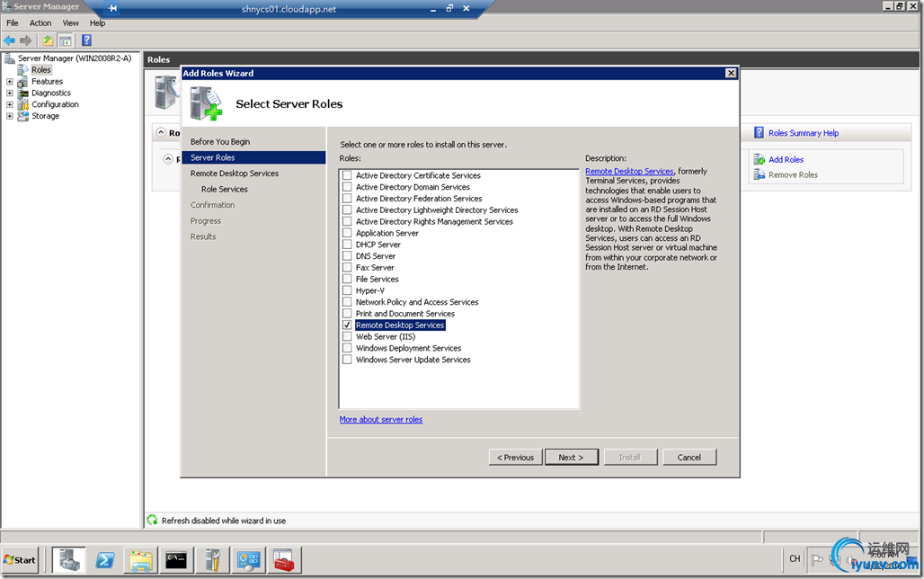Expand the Features tree node
This screenshot has width=924, height=579.
click(x=9, y=82)
